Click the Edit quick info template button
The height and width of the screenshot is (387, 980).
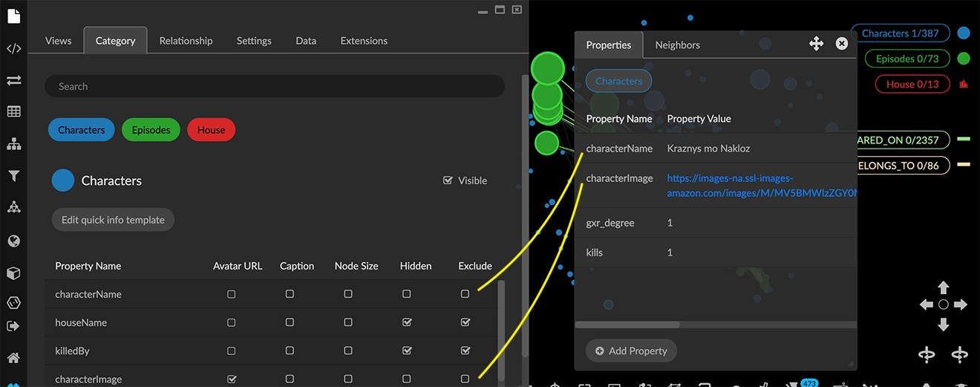point(113,220)
